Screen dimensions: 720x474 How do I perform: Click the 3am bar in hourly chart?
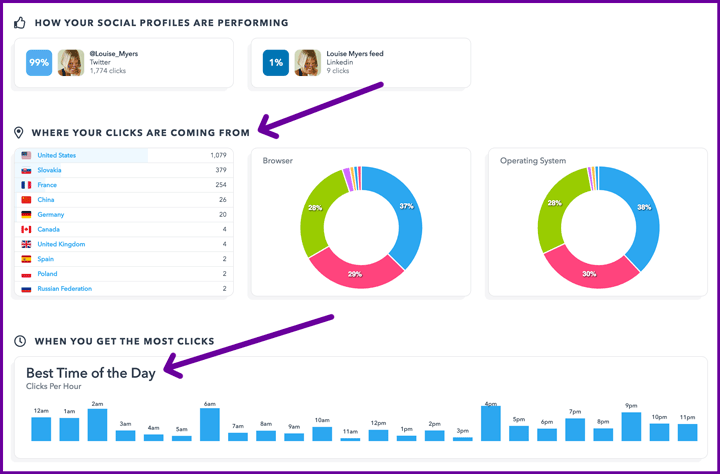(x=125, y=436)
